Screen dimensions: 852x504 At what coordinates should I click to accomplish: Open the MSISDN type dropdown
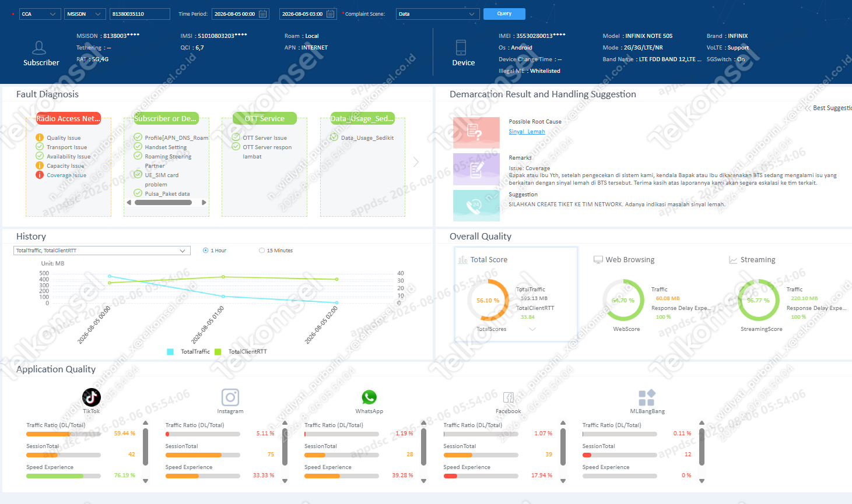click(x=85, y=14)
